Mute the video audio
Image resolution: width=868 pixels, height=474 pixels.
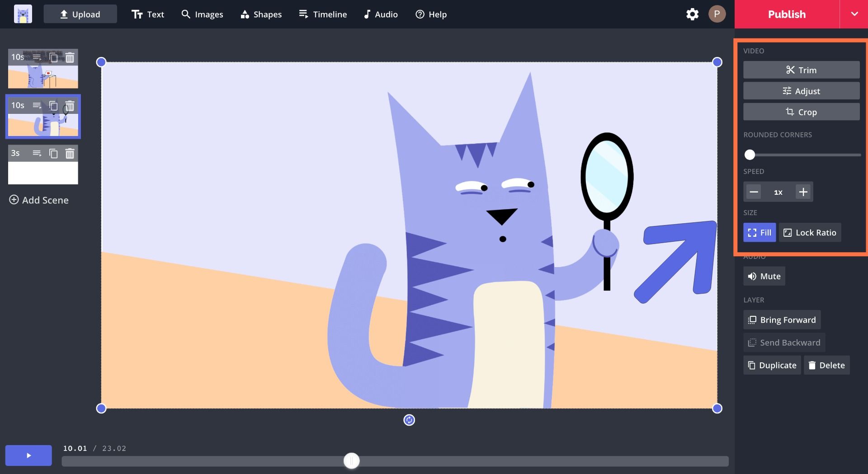[764, 276]
